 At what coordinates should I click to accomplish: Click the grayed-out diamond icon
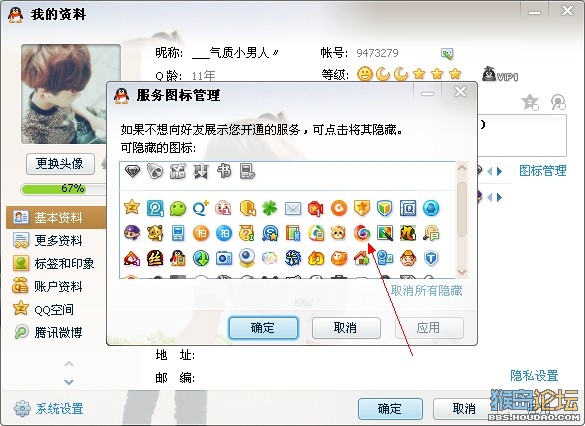click(132, 172)
